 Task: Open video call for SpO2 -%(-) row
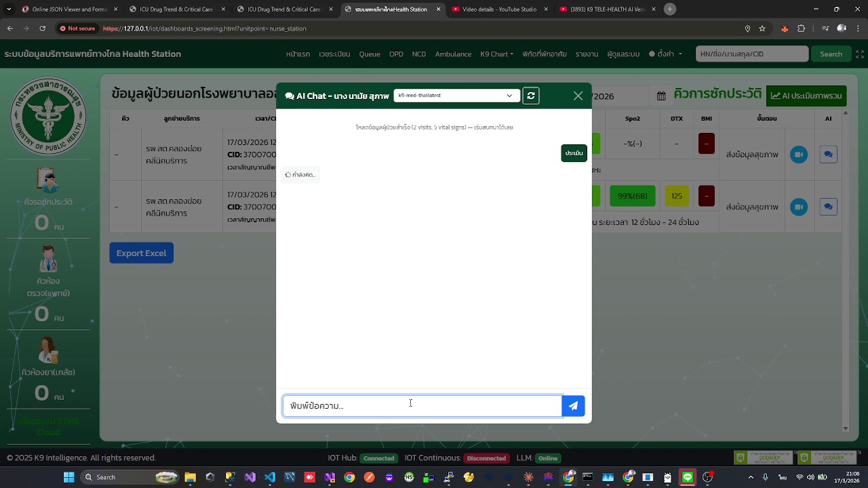[799, 155]
